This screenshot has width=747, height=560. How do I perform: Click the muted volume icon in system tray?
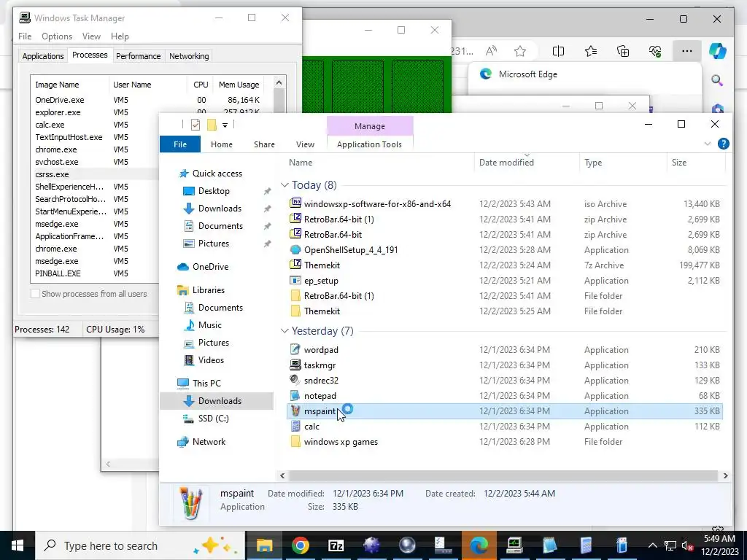click(687, 545)
